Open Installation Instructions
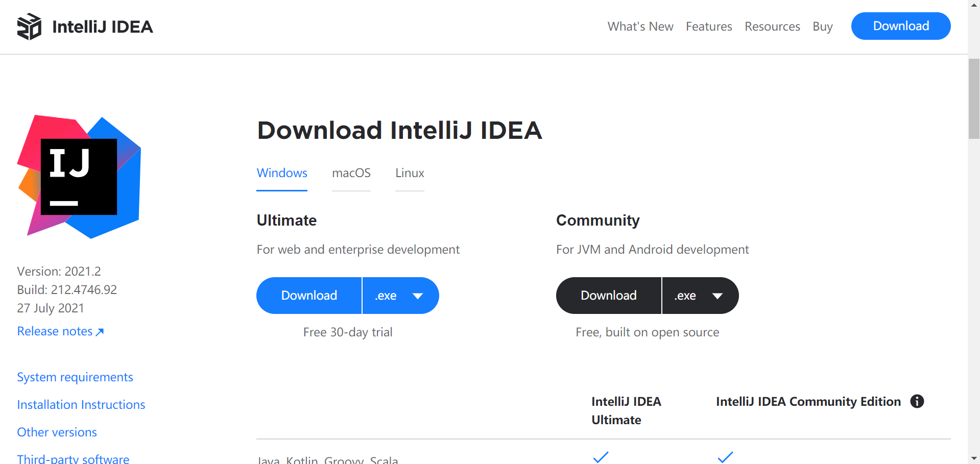 (81, 404)
